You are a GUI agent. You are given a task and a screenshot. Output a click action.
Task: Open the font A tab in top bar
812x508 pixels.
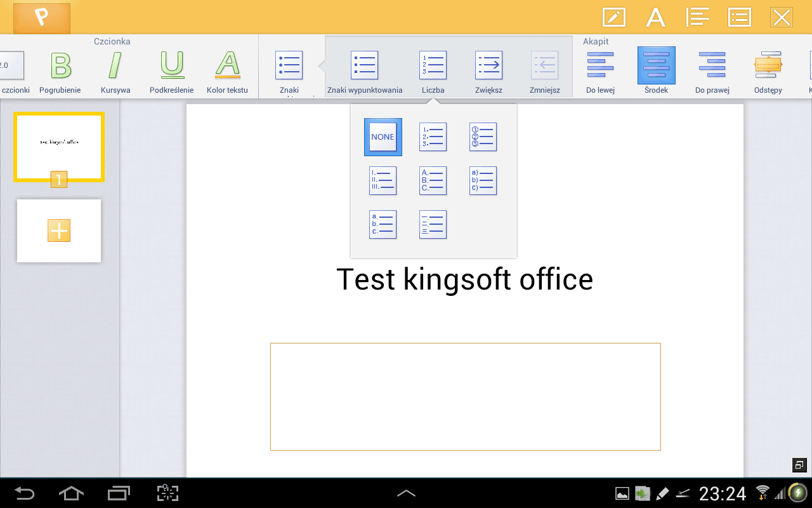pos(655,17)
